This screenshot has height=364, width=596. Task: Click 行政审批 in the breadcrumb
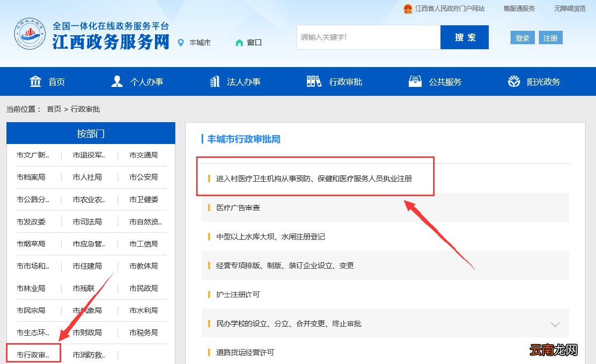coord(85,109)
